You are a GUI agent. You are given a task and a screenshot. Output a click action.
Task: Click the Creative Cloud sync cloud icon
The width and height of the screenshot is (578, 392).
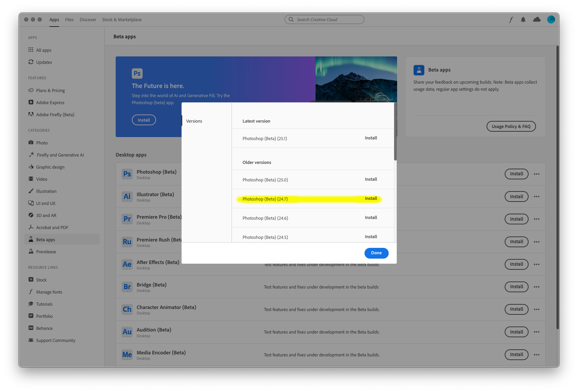(536, 19)
